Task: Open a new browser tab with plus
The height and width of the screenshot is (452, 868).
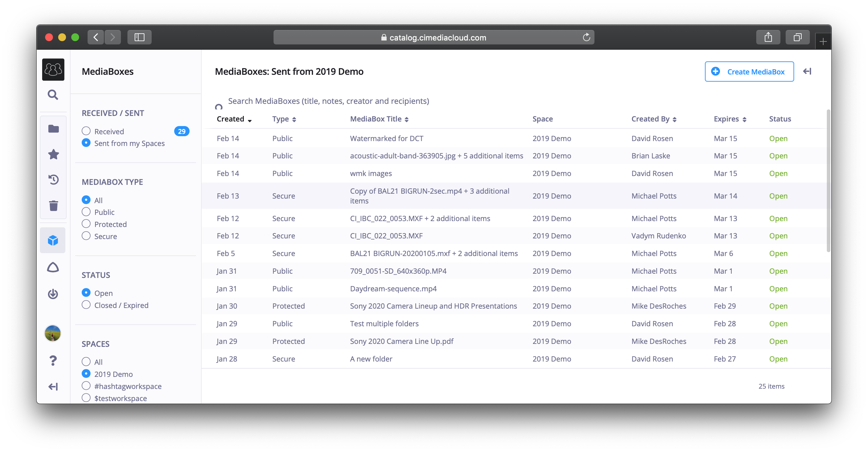Action: point(823,41)
